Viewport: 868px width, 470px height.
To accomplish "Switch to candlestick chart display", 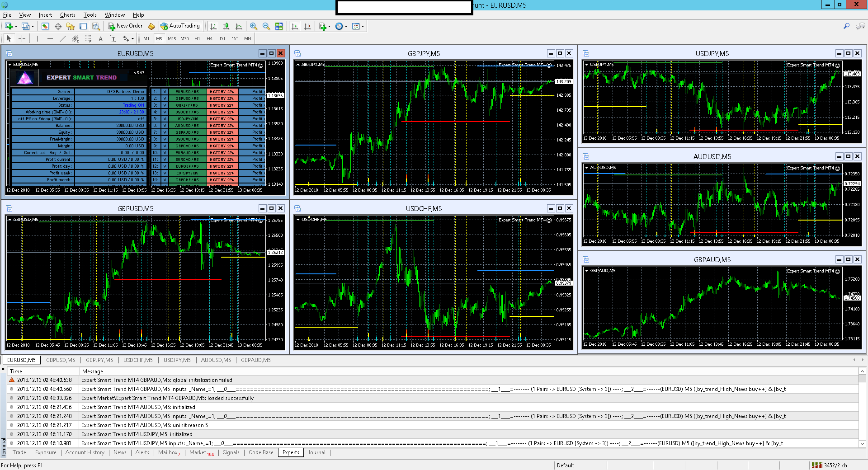I will (226, 26).
